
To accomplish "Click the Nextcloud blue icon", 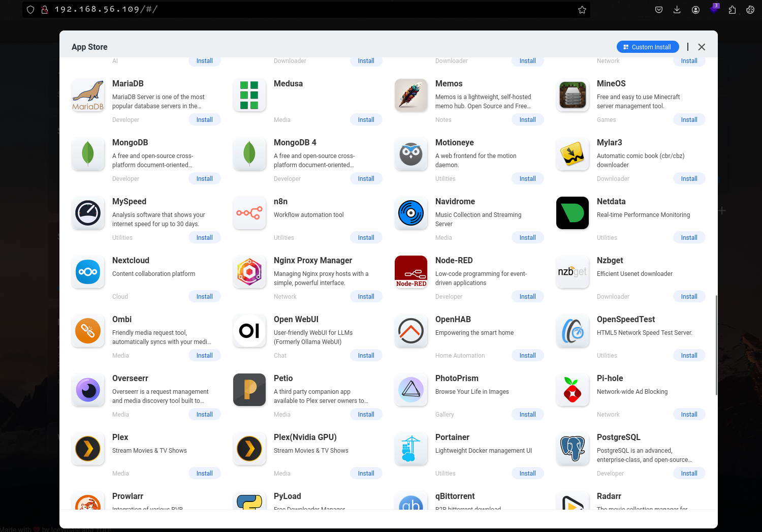I will point(88,272).
